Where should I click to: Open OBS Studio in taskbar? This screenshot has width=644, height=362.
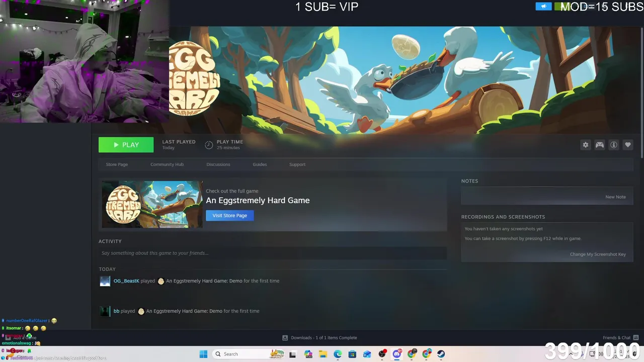click(382, 354)
